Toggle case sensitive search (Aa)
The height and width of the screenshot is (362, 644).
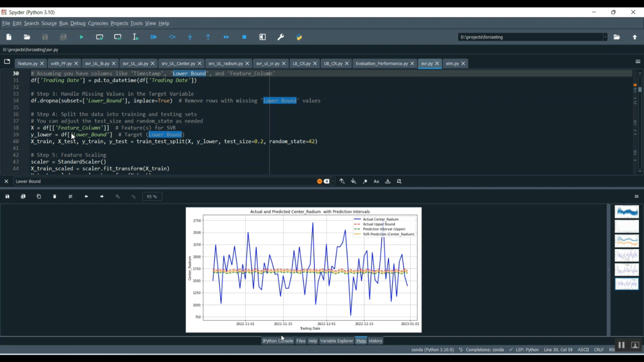[x=376, y=181]
